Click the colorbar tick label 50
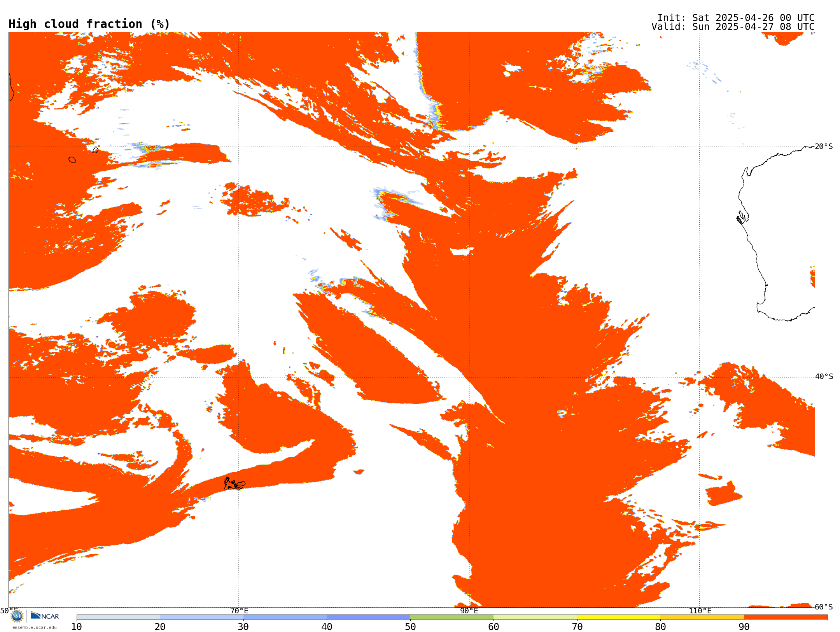The width and height of the screenshot is (840, 632). (x=410, y=627)
